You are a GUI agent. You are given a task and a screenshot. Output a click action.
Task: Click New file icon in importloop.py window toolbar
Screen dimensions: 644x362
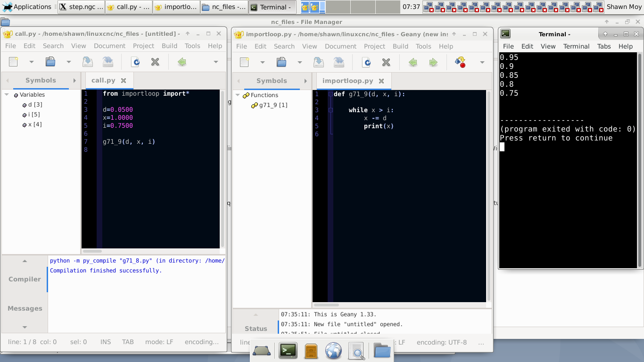(x=244, y=62)
